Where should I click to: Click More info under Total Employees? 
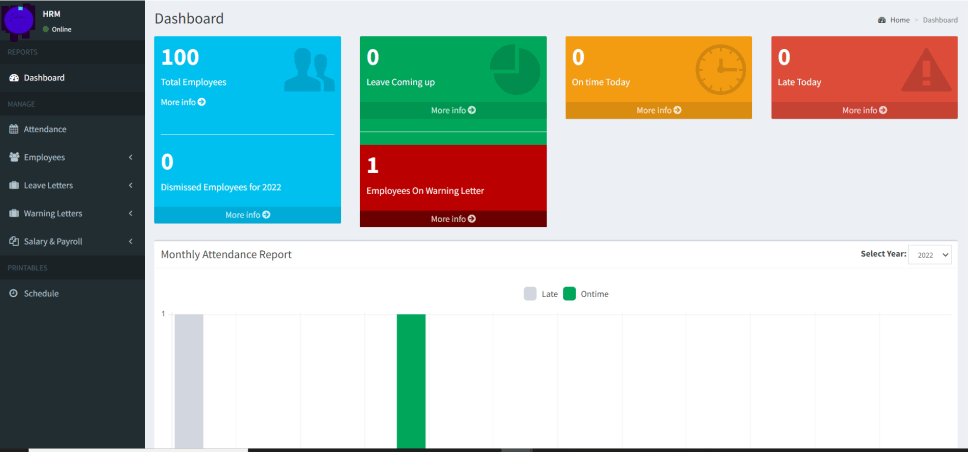tap(183, 102)
